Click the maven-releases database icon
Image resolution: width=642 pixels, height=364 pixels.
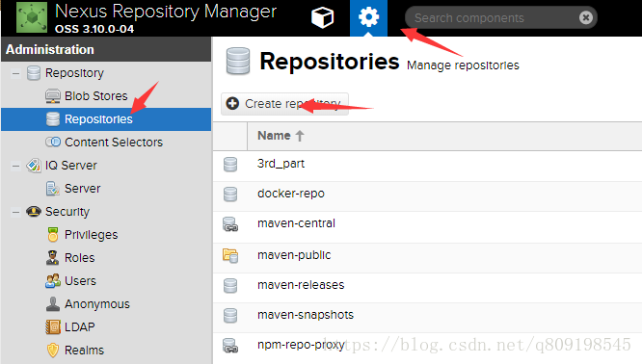230,285
